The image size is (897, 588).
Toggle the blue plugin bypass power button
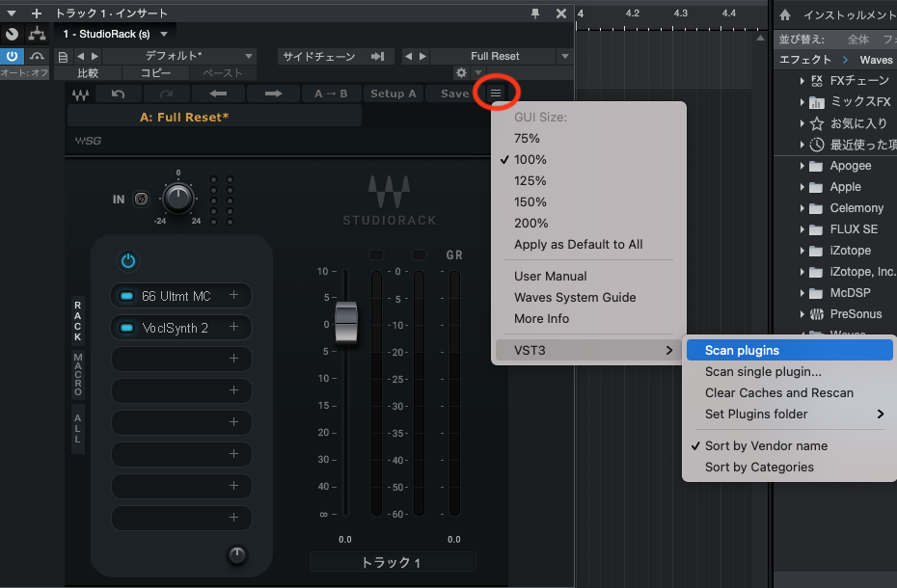12,56
